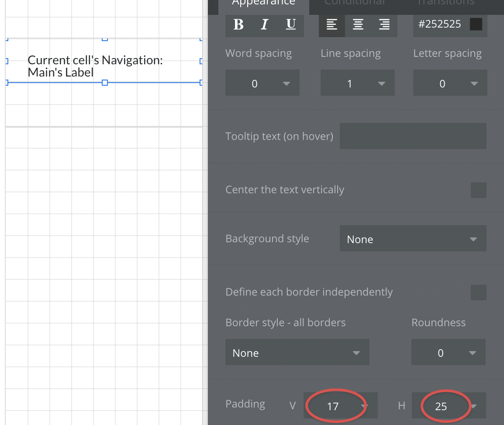
Task: Check Define each border independently
Action: 478,292
